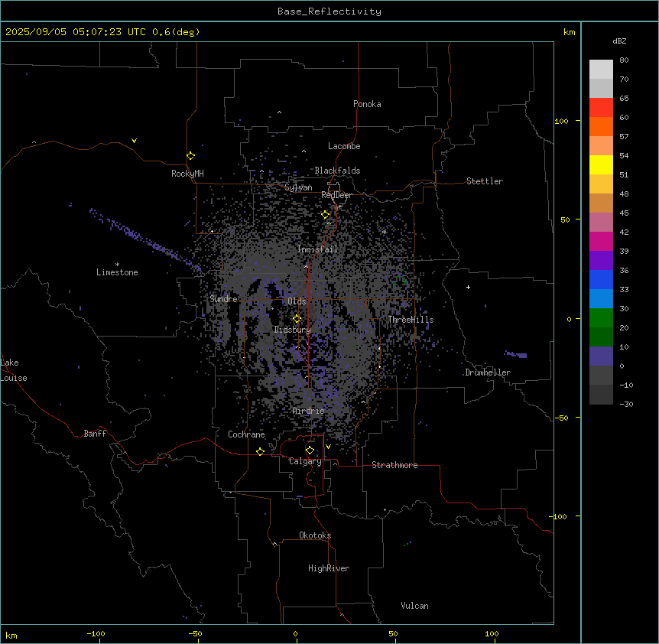Screen dimensions: 659x644
Task: Click the -100 tick on the bottom axis
Action: point(96,634)
